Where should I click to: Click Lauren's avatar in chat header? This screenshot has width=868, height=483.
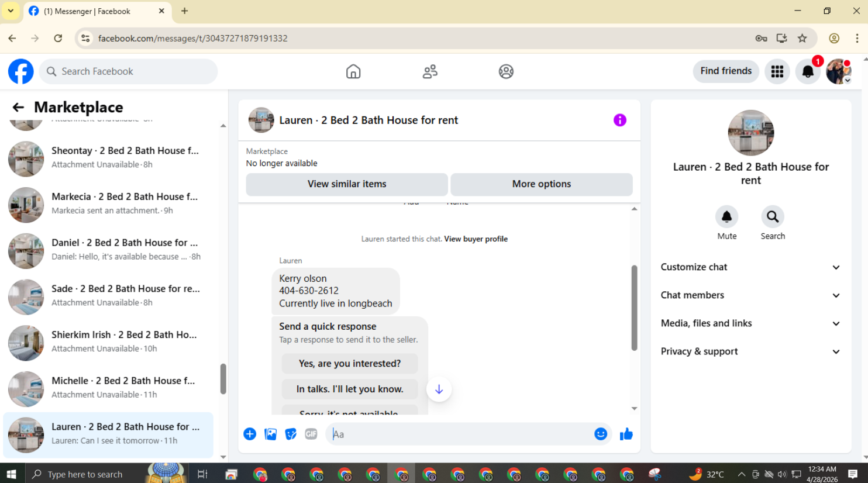coord(261,120)
